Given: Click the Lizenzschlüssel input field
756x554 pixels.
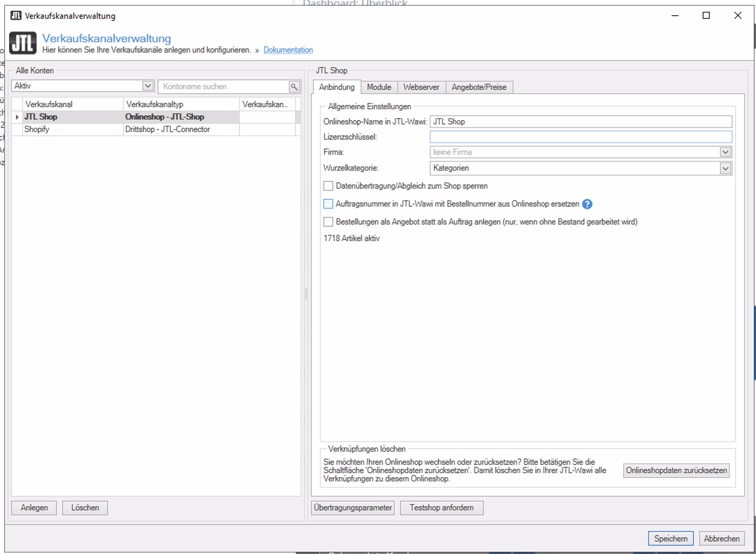Looking at the screenshot, I should pyautogui.click(x=581, y=137).
